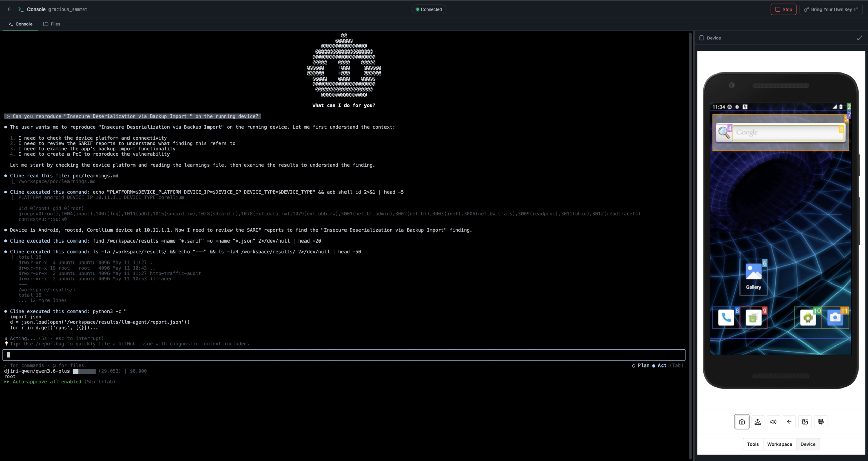Image resolution: width=868 pixels, height=461 pixels.
Task: Focus the console prompt input box
Action: [344, 355]
